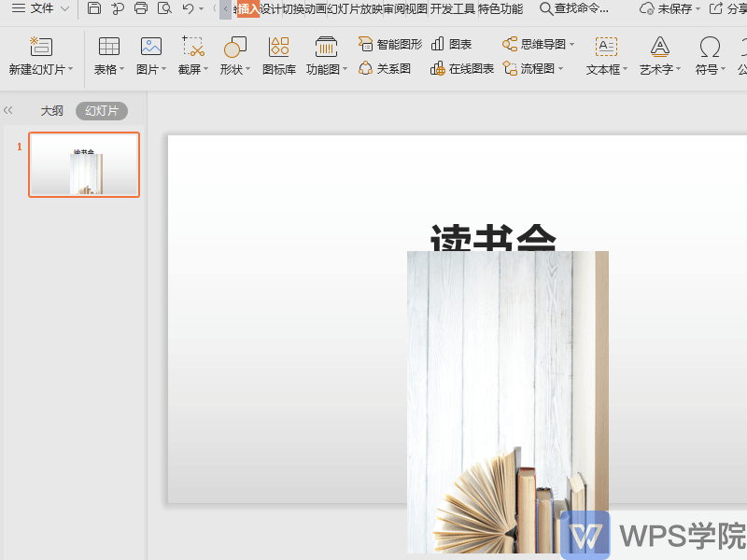
Task: Open the 图片 picture insert tool
Action: tap(150, 56)
